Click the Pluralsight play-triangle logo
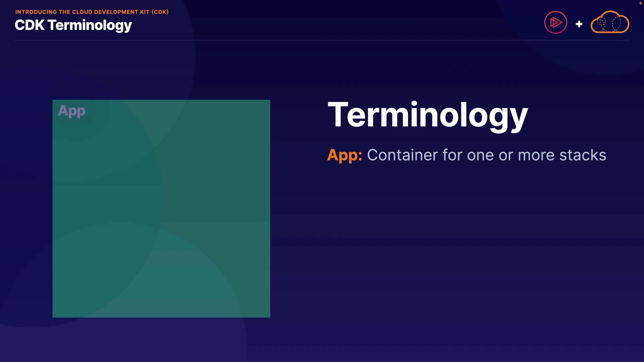The image size is (644, 362). click(x=556, y=22)
